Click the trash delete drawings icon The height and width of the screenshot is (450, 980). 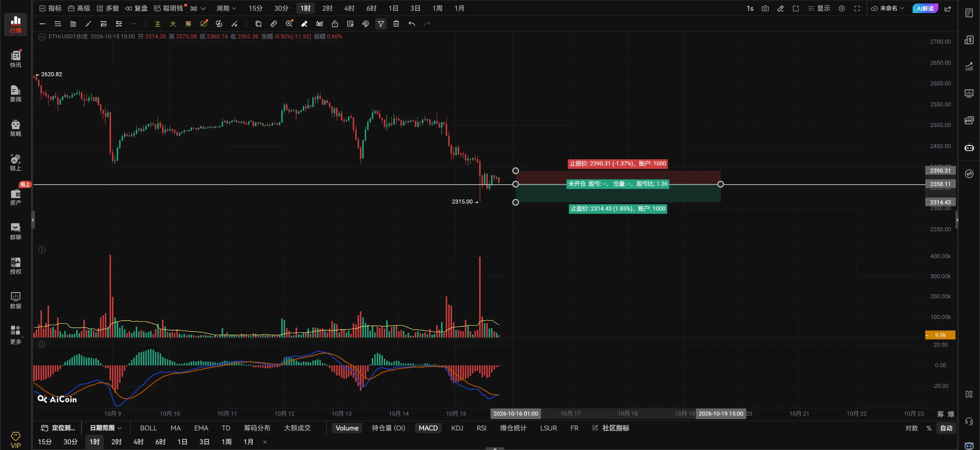[x=396, y=24]
